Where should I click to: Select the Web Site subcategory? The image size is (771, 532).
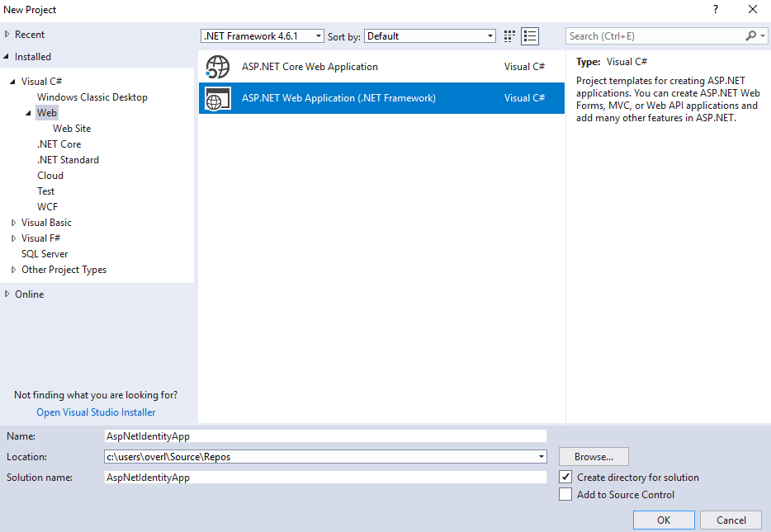pos(72,129)
